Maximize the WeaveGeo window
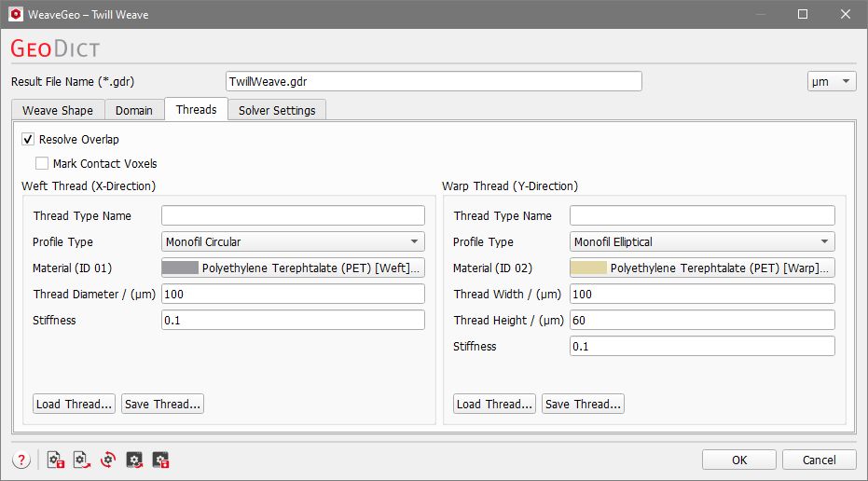Viewport: 868px width, 481px height. pyautogui.click(x=803, y=14)
